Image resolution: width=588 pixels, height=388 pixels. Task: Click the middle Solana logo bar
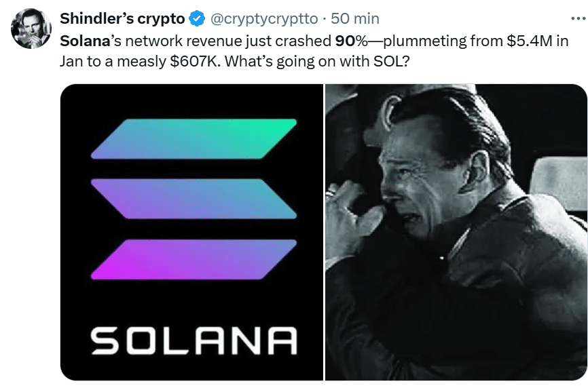click(x=194, y=198)
